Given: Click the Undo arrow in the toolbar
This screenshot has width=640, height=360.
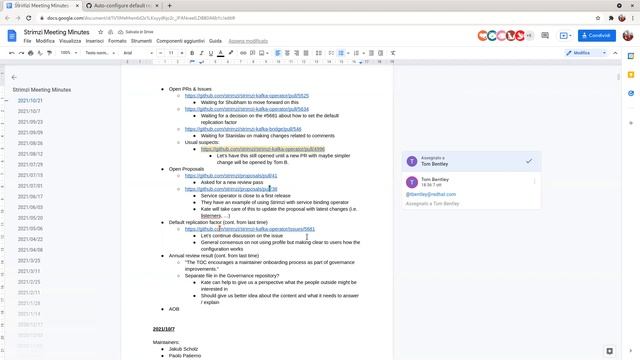Looking at the screenshot, I should [x=11, y=53].
